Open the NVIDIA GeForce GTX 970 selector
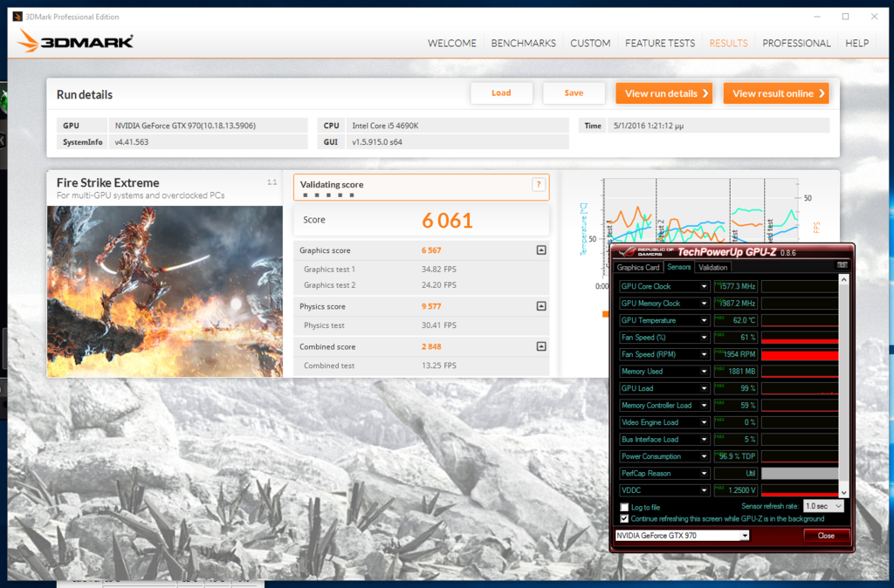 [x=682, y=536]
